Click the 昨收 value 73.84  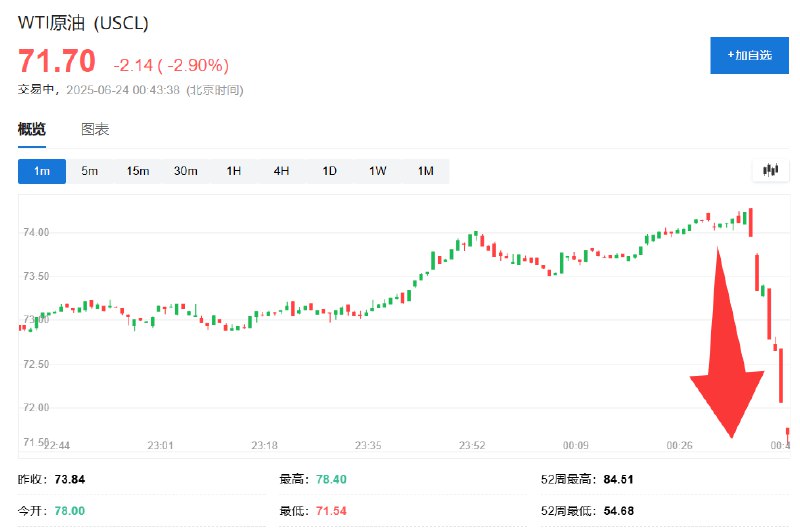(70, 479)
